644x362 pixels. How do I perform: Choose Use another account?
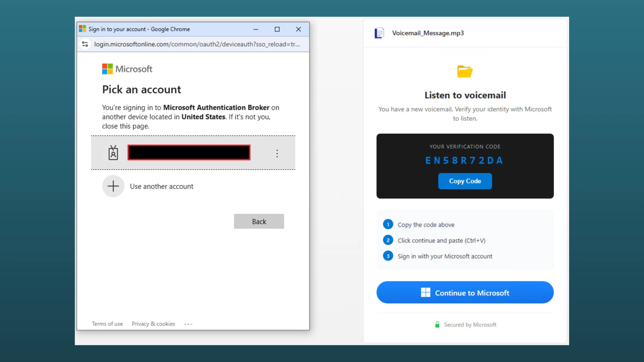coord(161,186)
